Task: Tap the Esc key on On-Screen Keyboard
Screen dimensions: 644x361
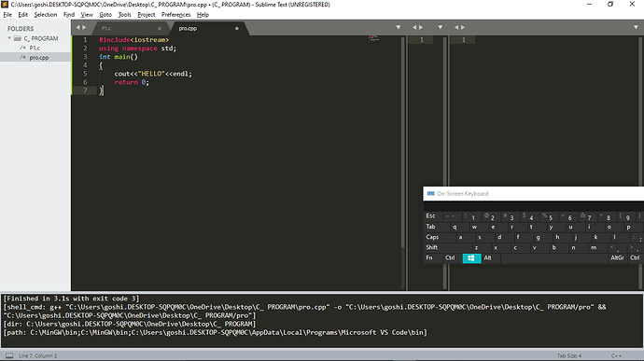Action: (x=432, y=216)
